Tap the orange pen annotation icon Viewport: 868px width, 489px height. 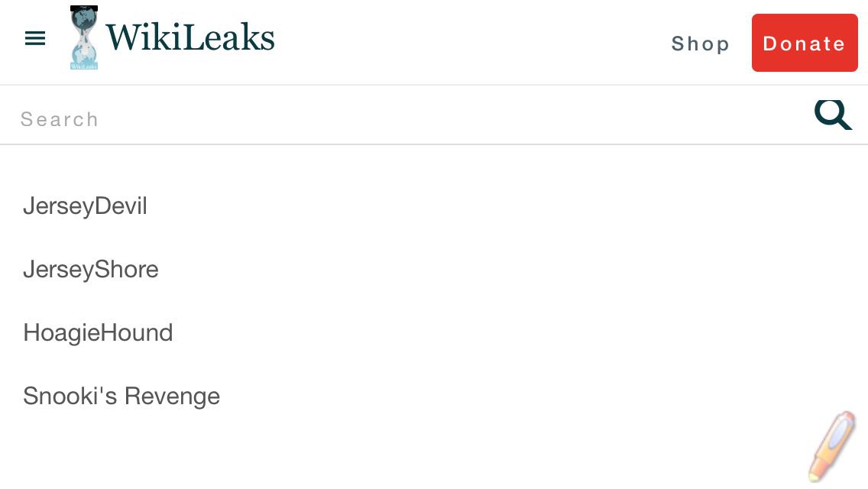(x=831, y=445)
